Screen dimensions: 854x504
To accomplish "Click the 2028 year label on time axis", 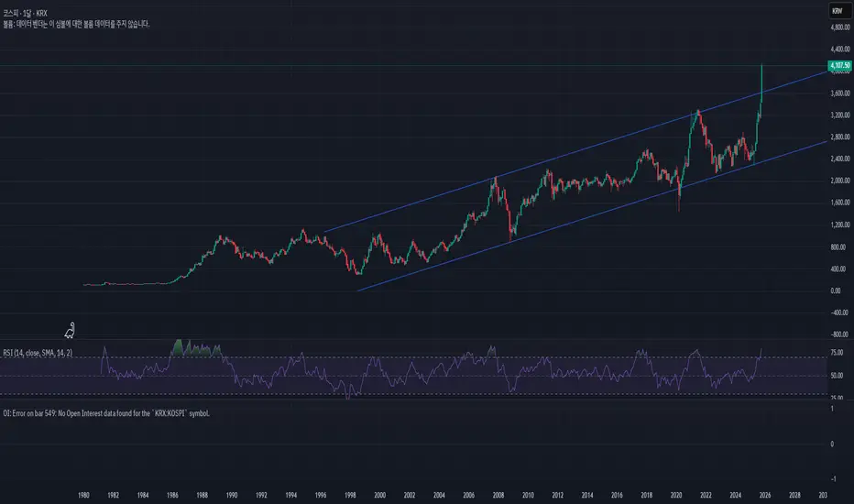I will [x=794, y=495].
